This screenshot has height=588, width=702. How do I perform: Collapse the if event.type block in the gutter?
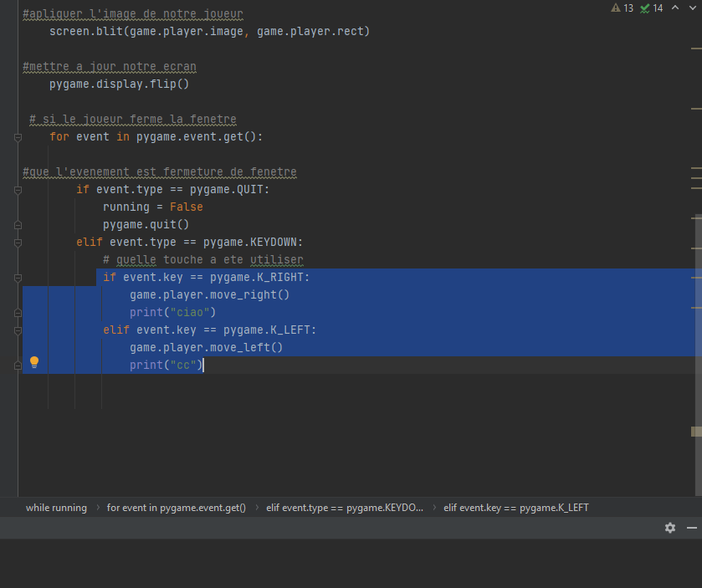(x=17, y=190)
